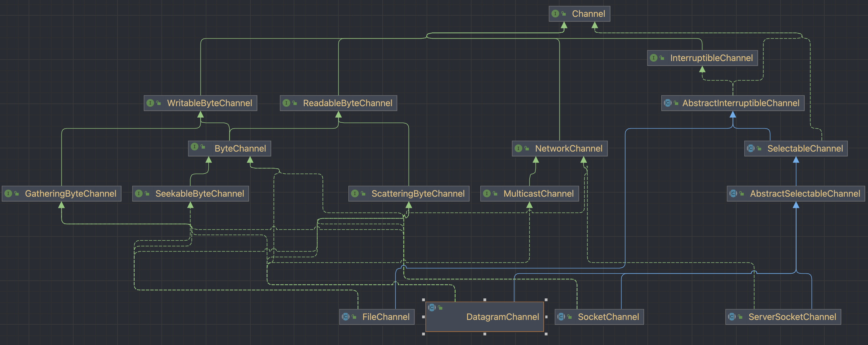
Task: Click the interface icon on SeekableByteChannel
Action: (139, 193)
